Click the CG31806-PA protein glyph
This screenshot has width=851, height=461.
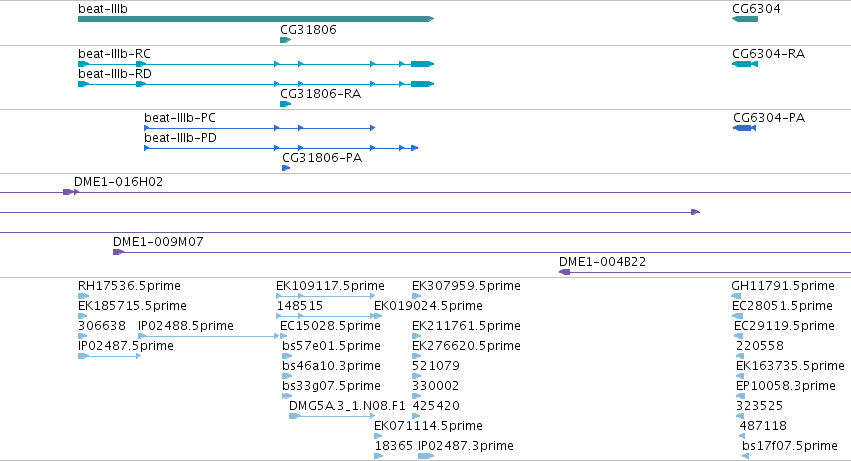[x=286, y=168]
